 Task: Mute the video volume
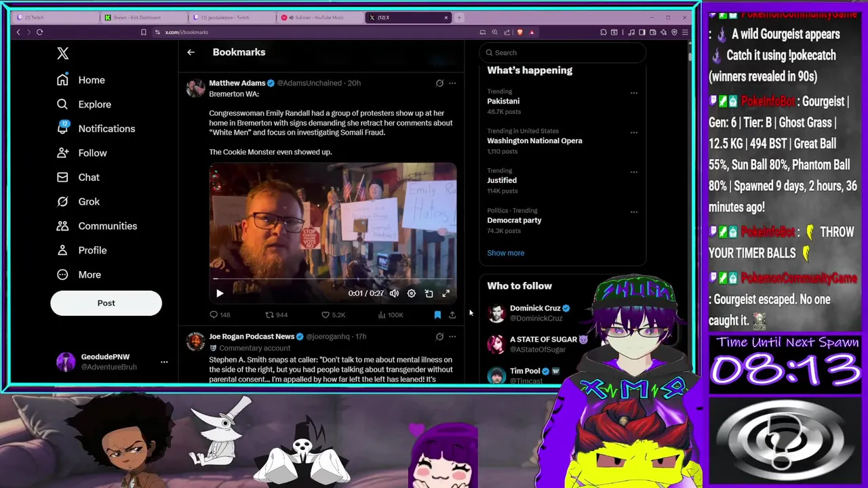394,293
